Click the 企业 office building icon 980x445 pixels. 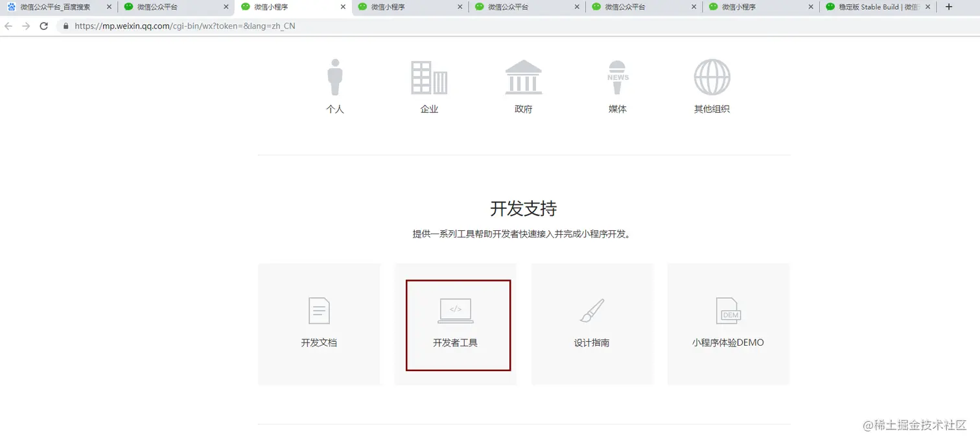pos(429,78)
